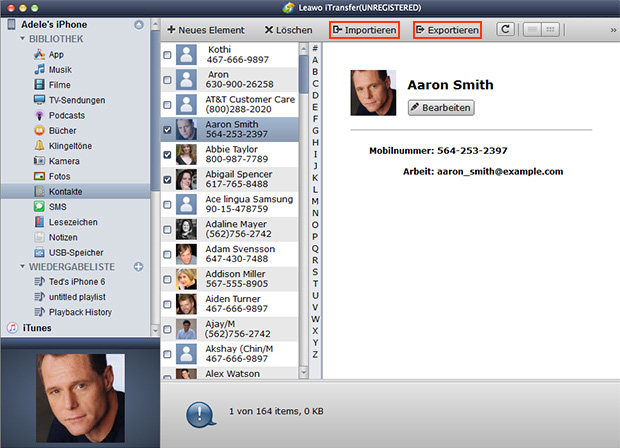
Task: Check Ace lingua Samsung checkbox
Action: tap(167, 204)
